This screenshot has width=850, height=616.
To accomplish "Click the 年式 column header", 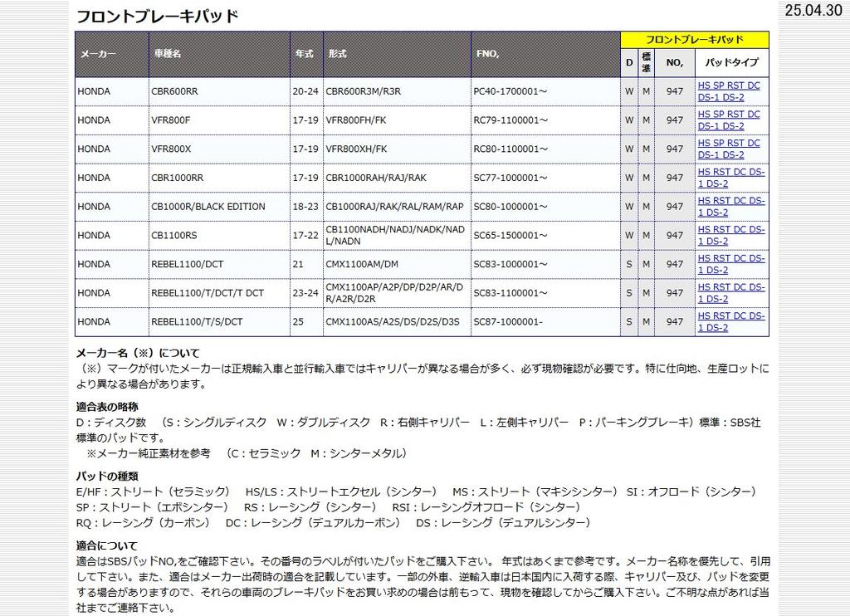I will [x=304, y=54].
